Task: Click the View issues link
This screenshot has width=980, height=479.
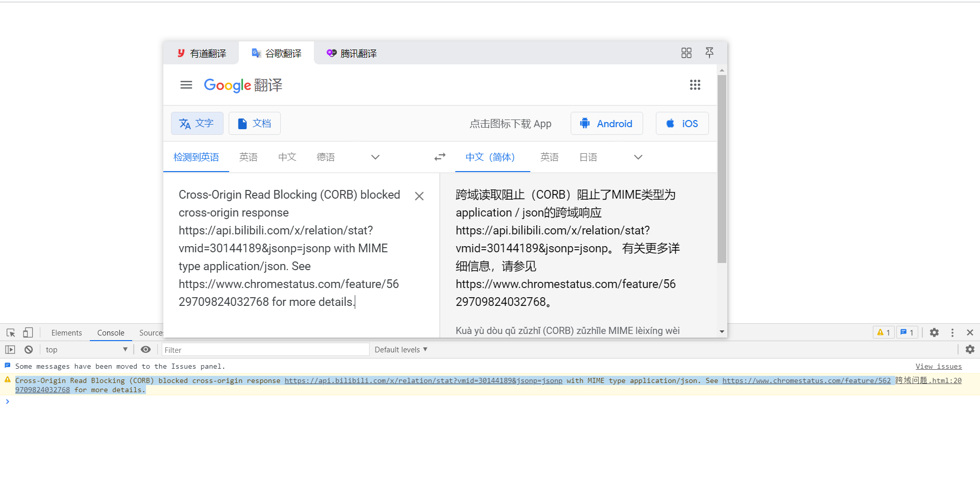Action: (x=939, y=366)
